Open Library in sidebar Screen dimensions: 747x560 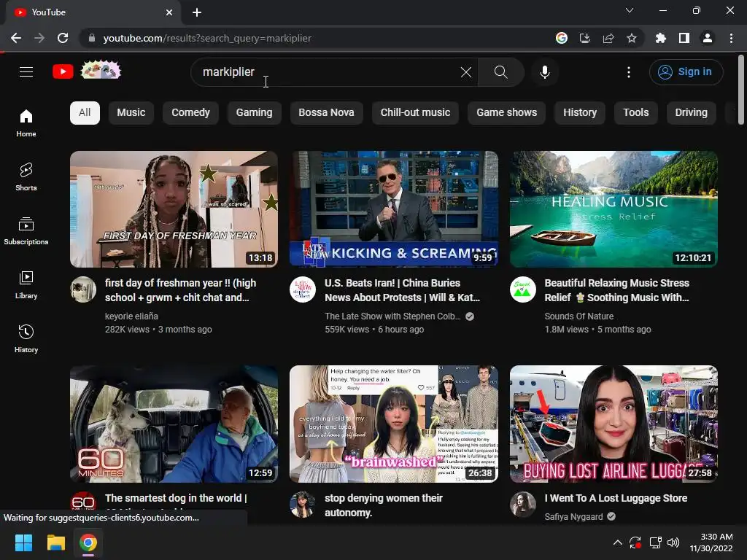click(26, 285)
